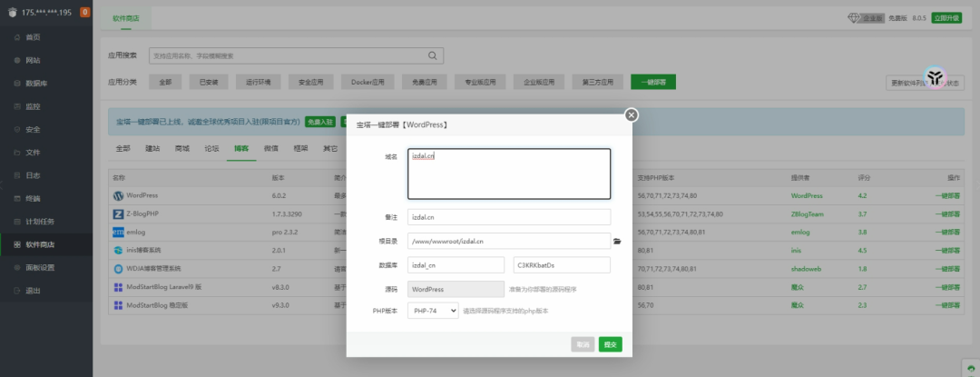Open 首页 in the sidebar
The height and width of the screenshot is (377, 980).
(x=33, y=37)
